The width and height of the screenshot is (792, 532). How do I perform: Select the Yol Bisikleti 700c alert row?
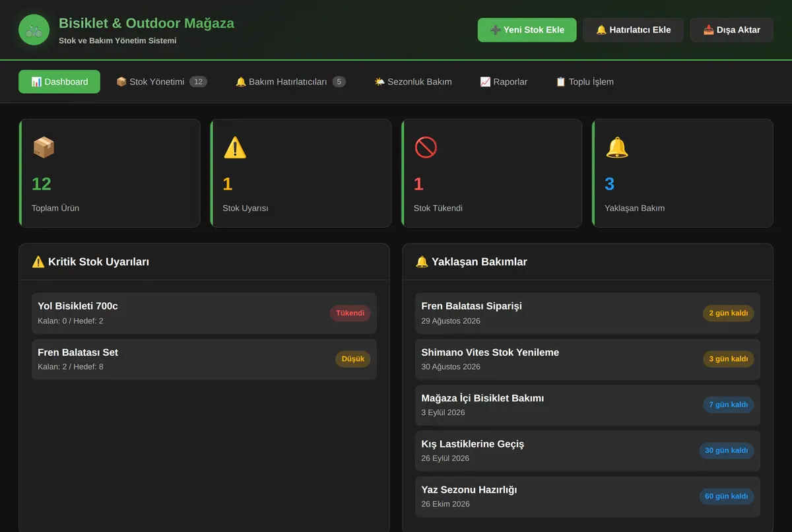coord(204,314)
